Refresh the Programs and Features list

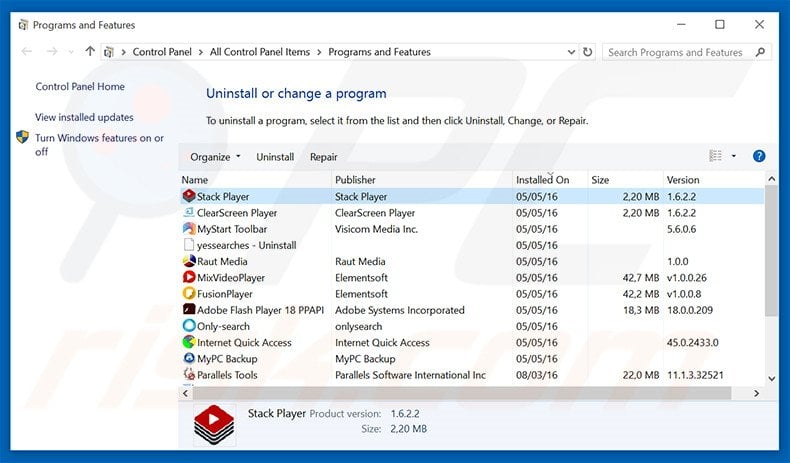coord(587,52)
